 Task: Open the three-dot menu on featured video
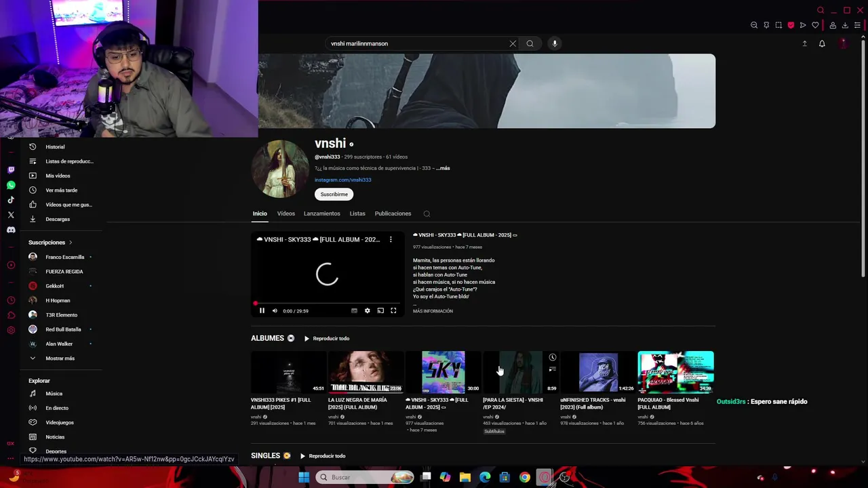391,239
